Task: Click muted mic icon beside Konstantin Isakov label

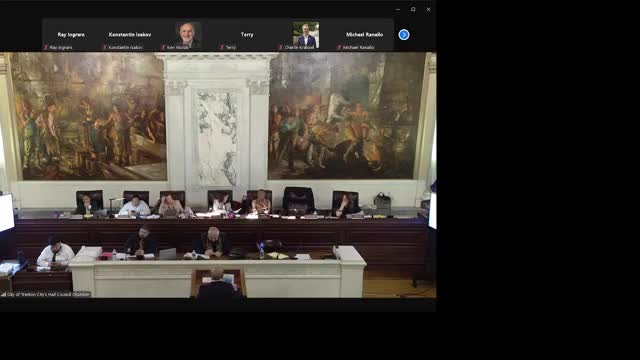Action: (105, 47)
